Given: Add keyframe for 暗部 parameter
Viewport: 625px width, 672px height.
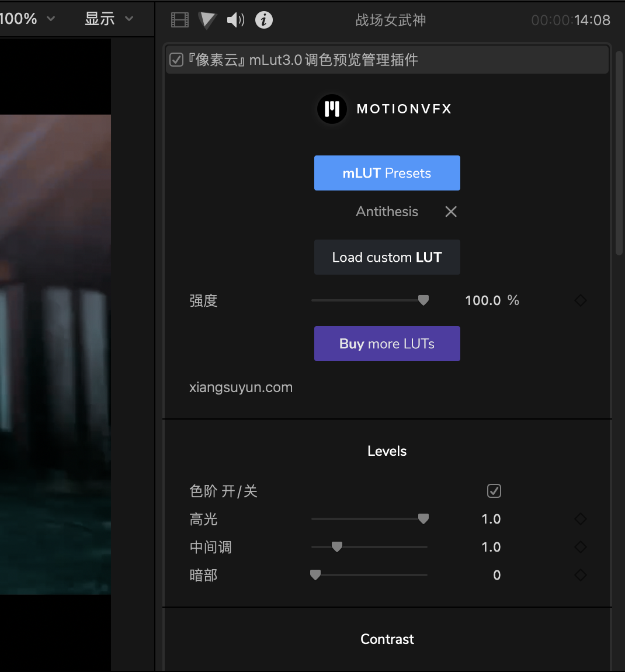Looking at the screenshot, I should click(581, 575).
